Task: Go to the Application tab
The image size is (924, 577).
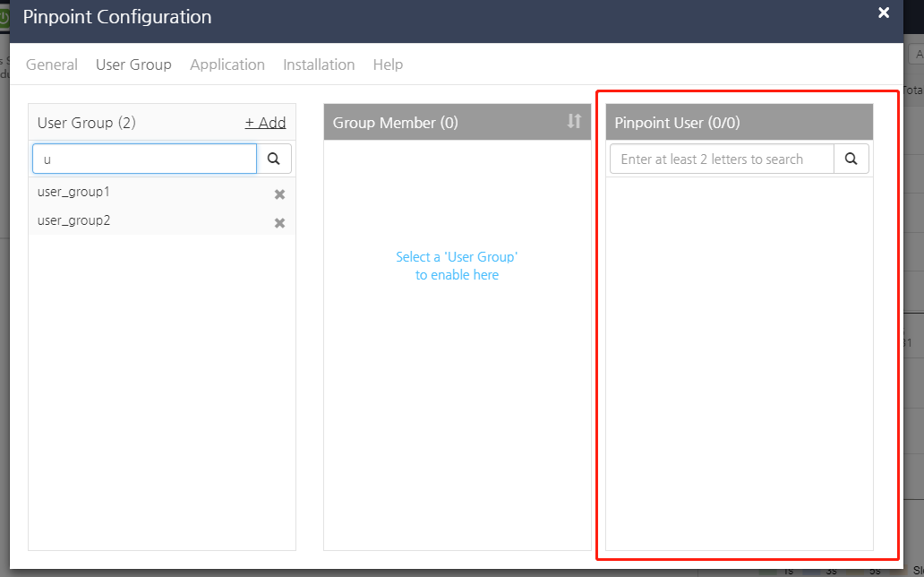Action: 227,65
